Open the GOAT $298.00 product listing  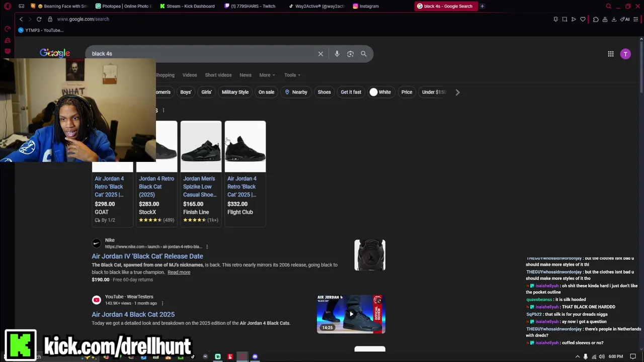112,199
